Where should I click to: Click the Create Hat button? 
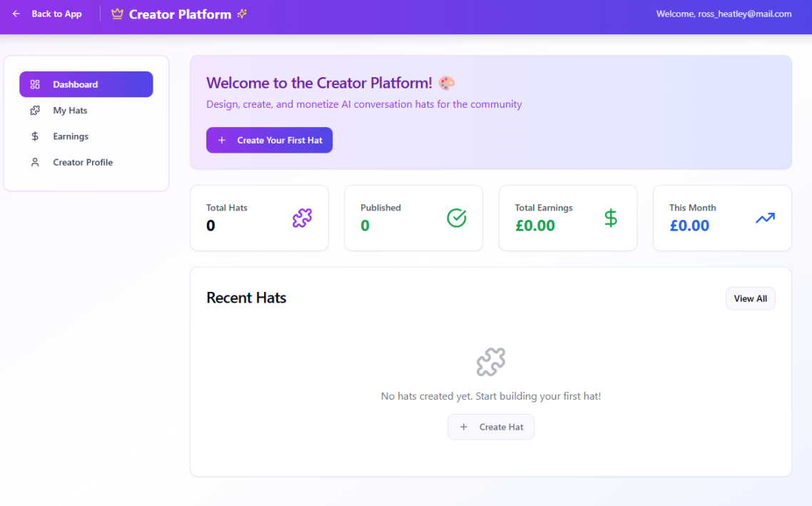pyautogui.click(x=491, y=427)
